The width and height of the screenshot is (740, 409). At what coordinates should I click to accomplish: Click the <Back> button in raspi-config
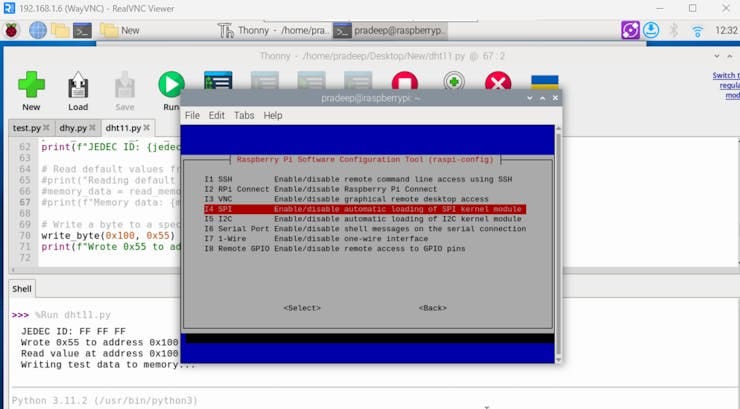[x=433, y=308]
